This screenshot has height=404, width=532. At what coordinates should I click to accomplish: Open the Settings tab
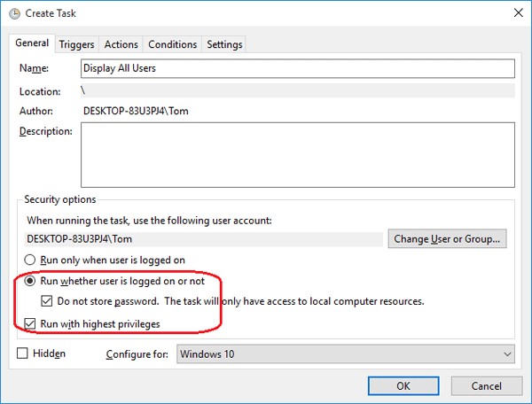click(x=224, y=44)
